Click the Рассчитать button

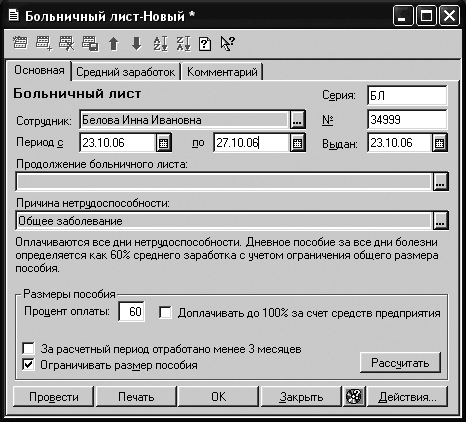pyautogui.click(x=400, y=362)
